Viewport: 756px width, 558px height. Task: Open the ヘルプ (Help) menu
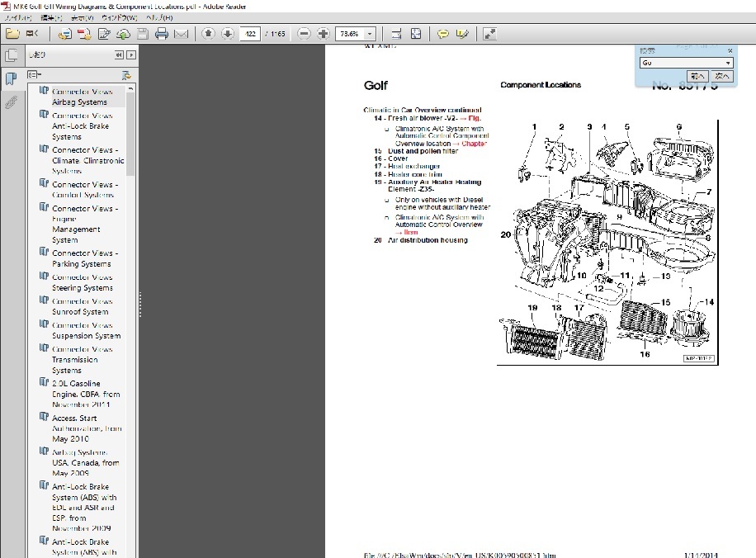click(159, 18)
